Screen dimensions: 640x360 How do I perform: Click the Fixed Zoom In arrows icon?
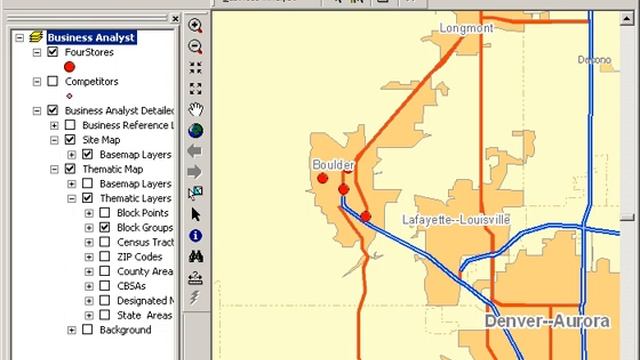[196, 68]
